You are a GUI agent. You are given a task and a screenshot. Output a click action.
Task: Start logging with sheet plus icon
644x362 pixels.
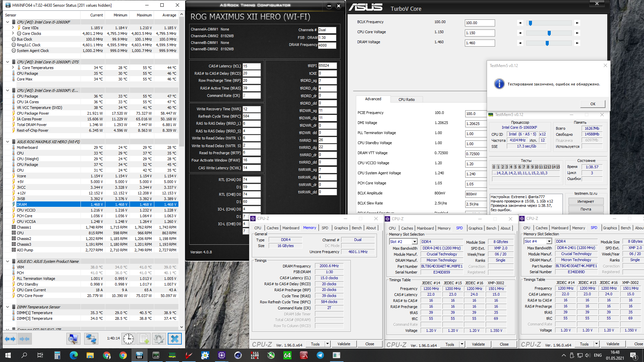[144, 339]
